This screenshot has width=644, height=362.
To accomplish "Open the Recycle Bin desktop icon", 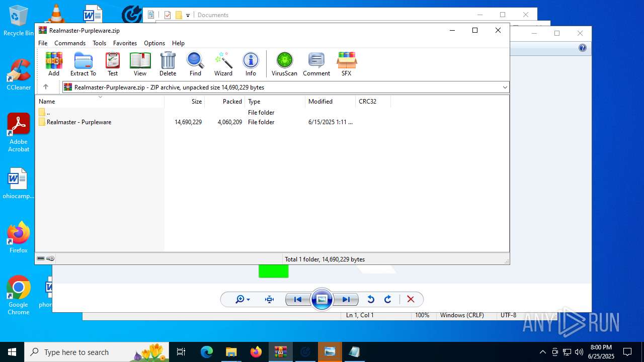I will (x=19, y=21).
